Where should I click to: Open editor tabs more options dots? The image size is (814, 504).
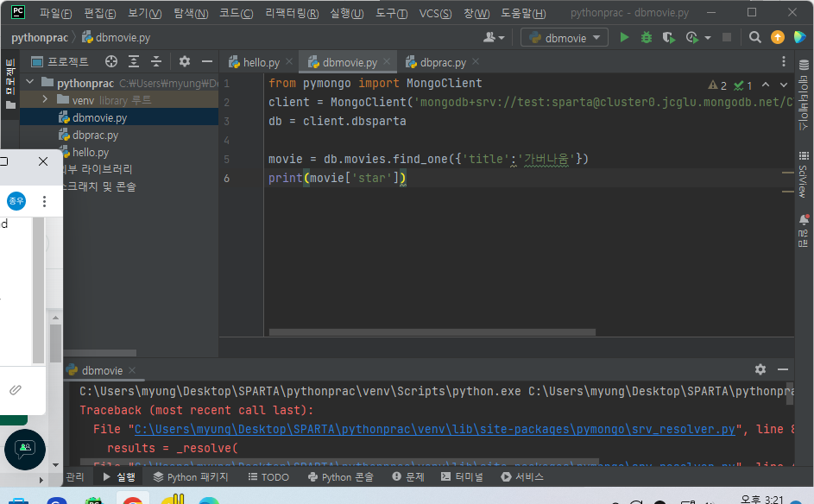point(784,62)
